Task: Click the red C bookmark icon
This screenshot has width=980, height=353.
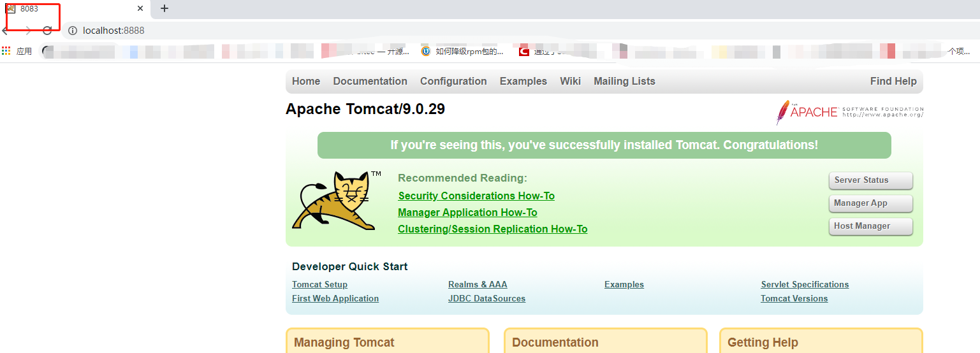Action: click(x=523, y=52)
